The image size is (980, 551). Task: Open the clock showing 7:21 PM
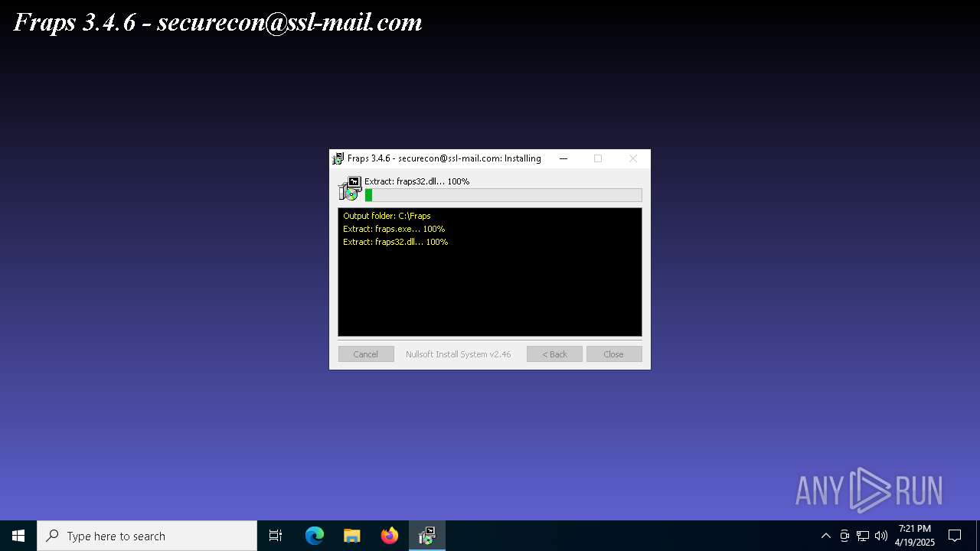[915, 536]
